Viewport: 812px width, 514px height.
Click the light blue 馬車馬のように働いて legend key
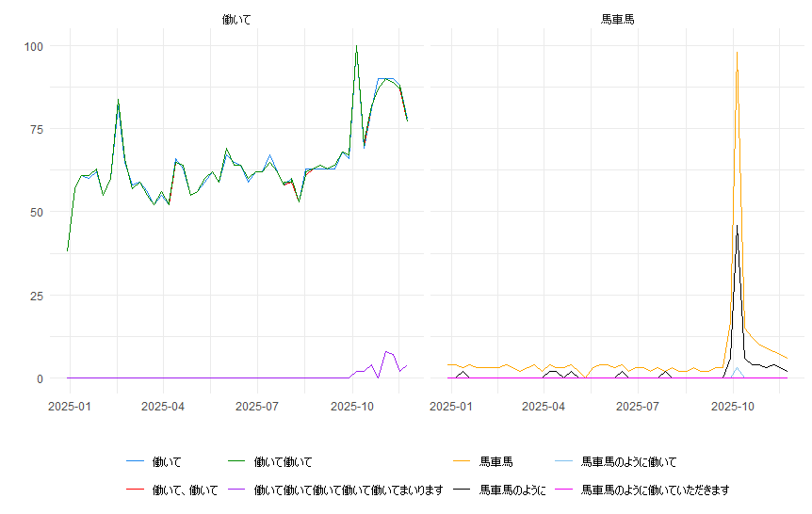[x=565, y=462]
